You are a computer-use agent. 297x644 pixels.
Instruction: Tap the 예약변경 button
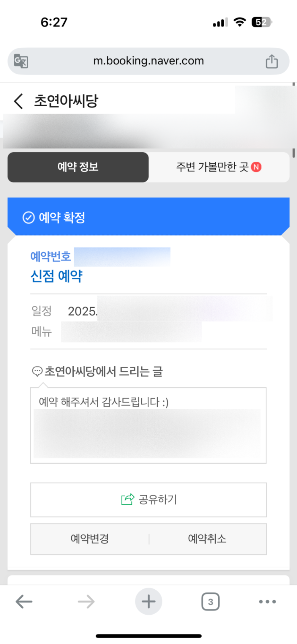[x=90, y=539]
